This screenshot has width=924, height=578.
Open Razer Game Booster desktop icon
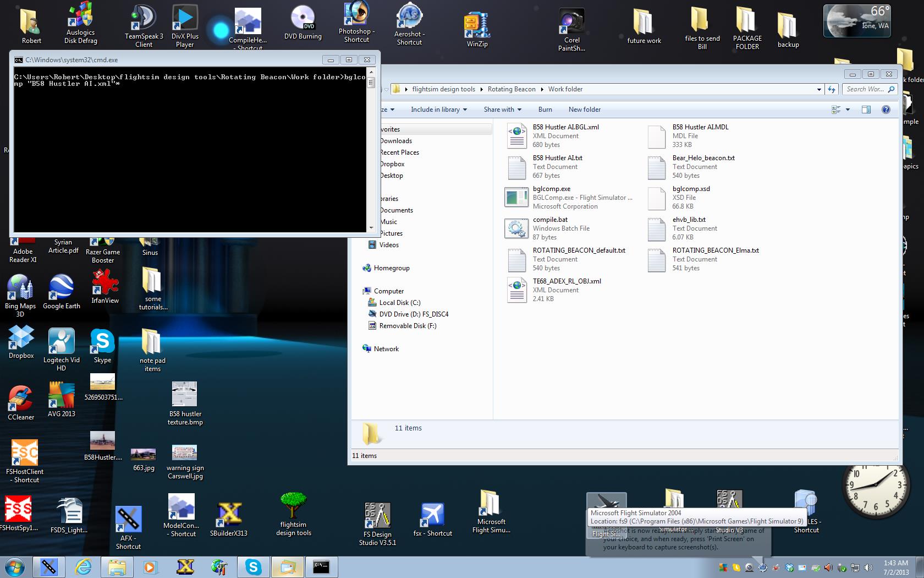tap(103, 250)
